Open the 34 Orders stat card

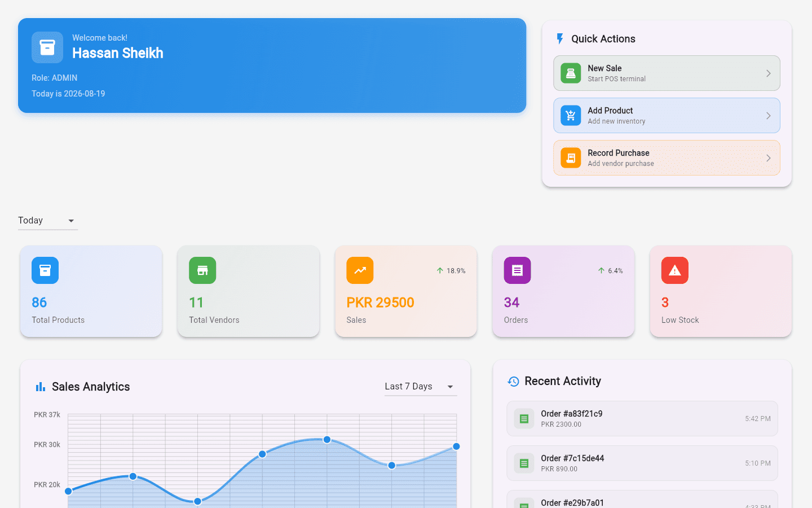(x=563, y=291)
